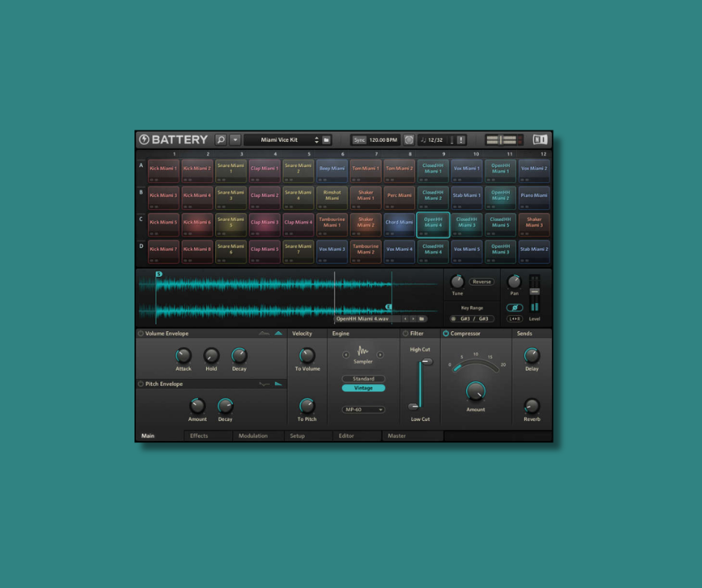
Task: Click the Volume Envelope Attack knob
Action: [183, 355]
